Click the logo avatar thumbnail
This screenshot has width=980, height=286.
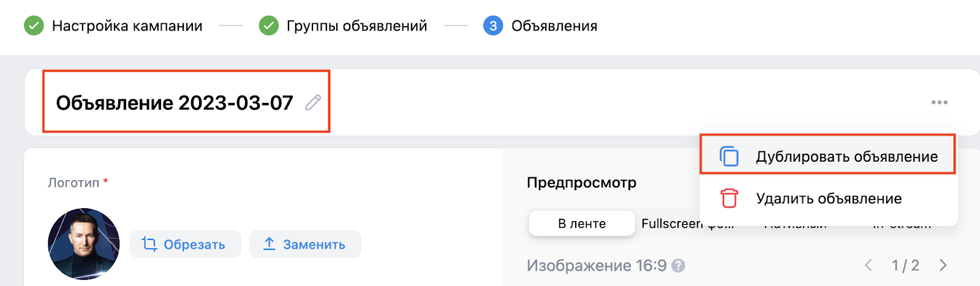point(84,244)
